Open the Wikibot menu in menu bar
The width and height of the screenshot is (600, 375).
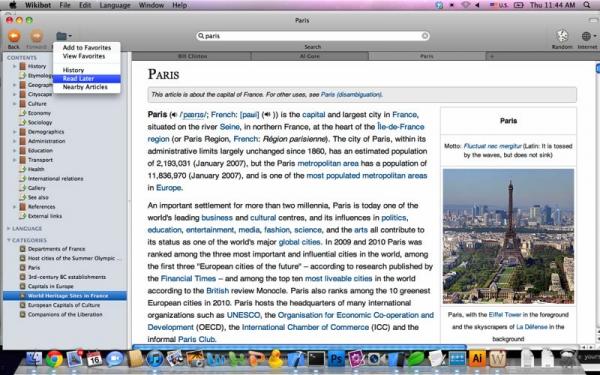tap(39, 5)
